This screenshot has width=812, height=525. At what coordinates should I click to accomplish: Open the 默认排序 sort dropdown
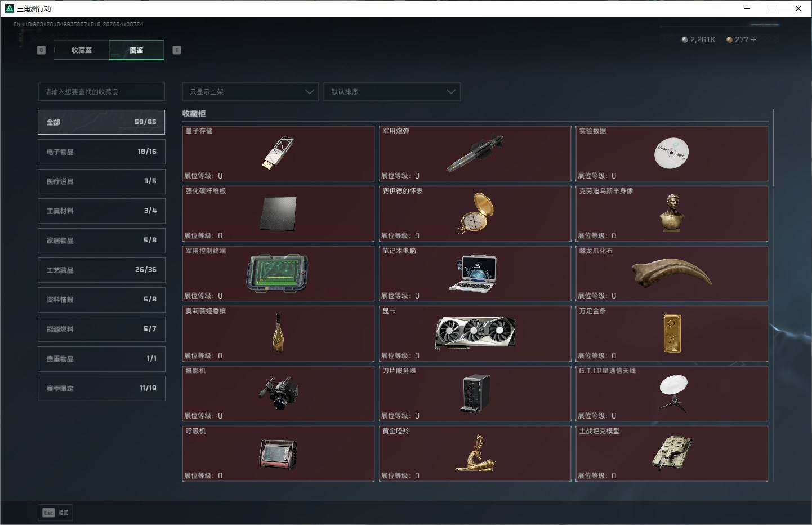pos(392,92)
